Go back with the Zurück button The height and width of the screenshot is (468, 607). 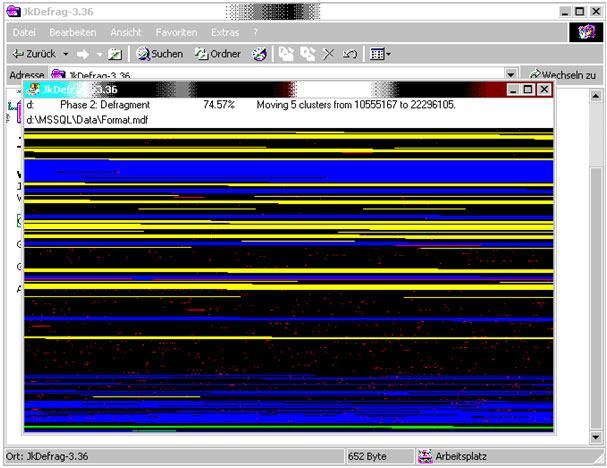point(34,54)
